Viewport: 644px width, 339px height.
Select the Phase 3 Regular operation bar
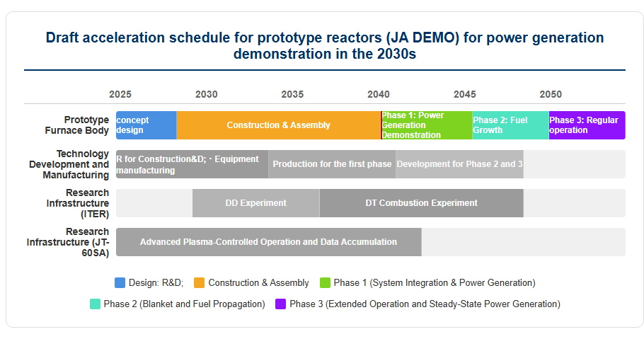point(587,125)
